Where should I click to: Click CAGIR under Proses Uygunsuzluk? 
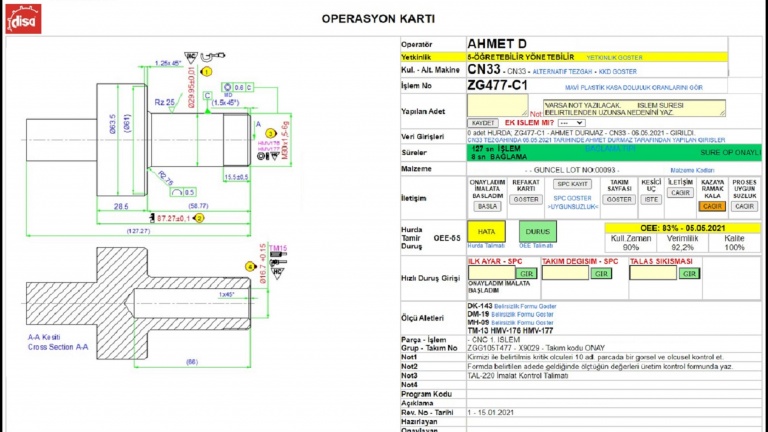(x=744, y=206)
